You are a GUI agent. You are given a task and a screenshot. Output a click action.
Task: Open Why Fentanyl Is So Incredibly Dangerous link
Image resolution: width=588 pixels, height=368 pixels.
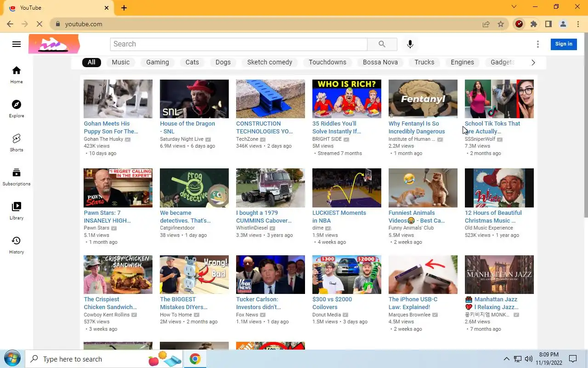[x=417, y=127]
